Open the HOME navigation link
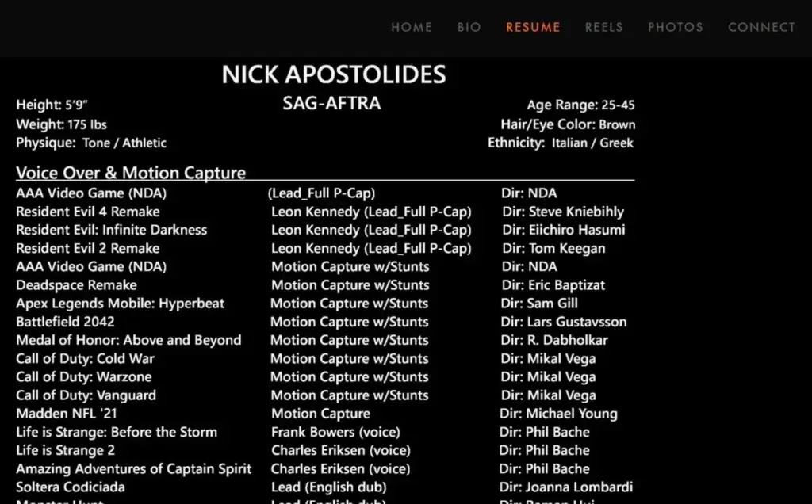The width and height of the screenshot is (812, 504). (x=412, y=27)
